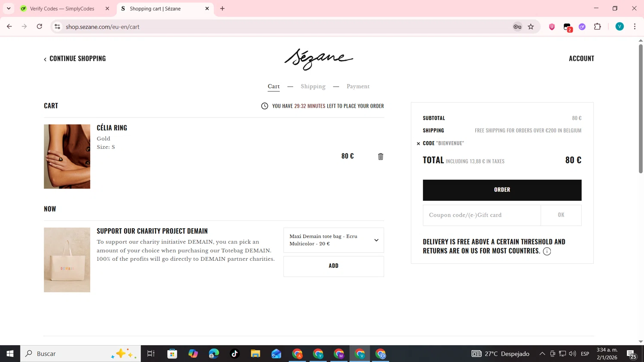Viewport: 644px width, 362px height.
Task: Open Windows Start menu
Action: (10, 354)
